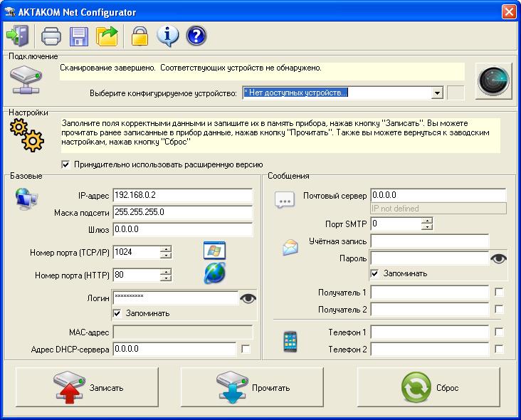The height and width of the screenshot is (420, 521).
Task: Click the chat bubble icon in Сообщения
Action: click(x=285, y=200)
